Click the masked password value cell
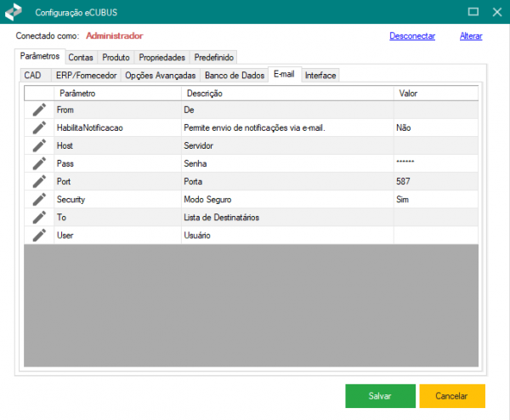Screen dimensions: 510x420 point(436,163)
